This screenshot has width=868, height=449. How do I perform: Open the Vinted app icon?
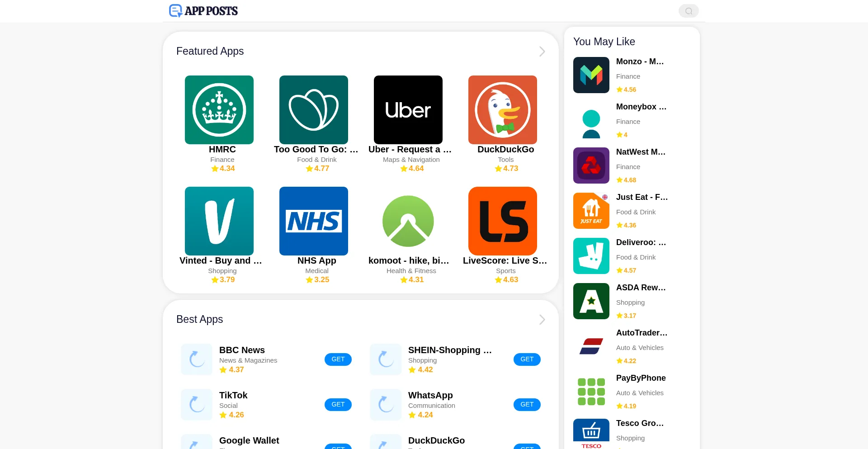coord(219,221)
